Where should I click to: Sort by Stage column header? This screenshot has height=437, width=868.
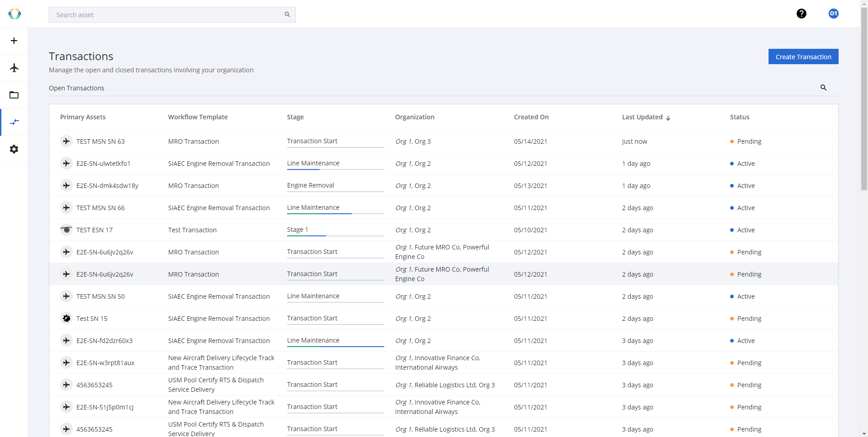[295, 117]
